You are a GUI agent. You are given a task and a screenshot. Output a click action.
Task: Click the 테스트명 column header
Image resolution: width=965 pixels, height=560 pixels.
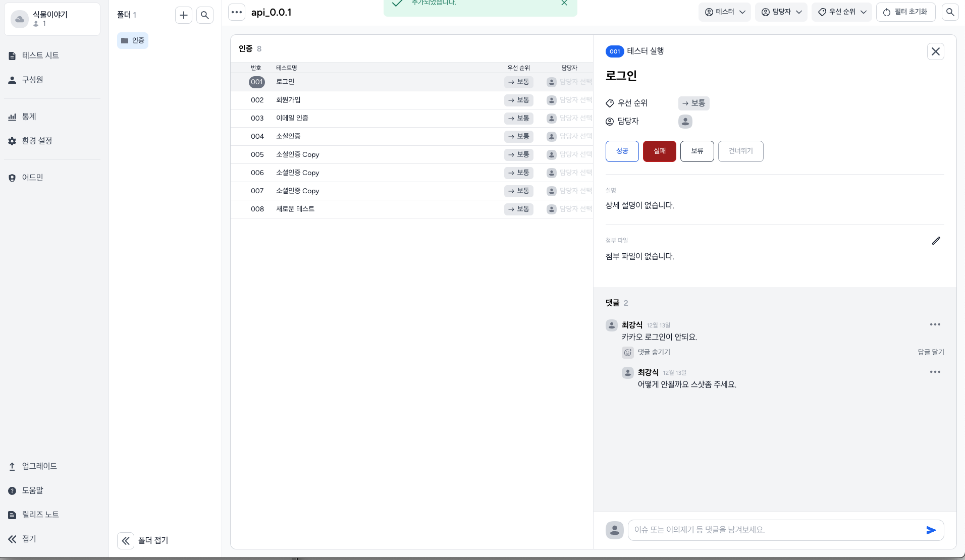pyautogui.click(x=287, y=68)
